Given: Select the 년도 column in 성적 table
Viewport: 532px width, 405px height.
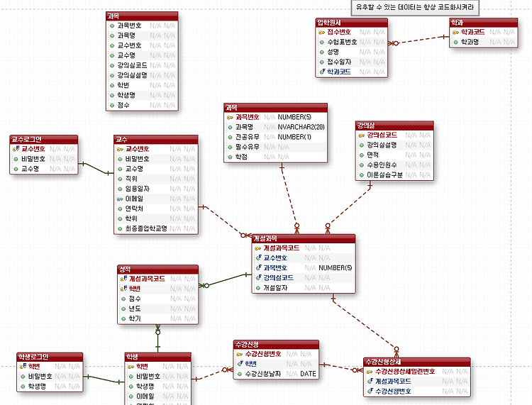Looking at the screenshot, I should tap(157, 309).
